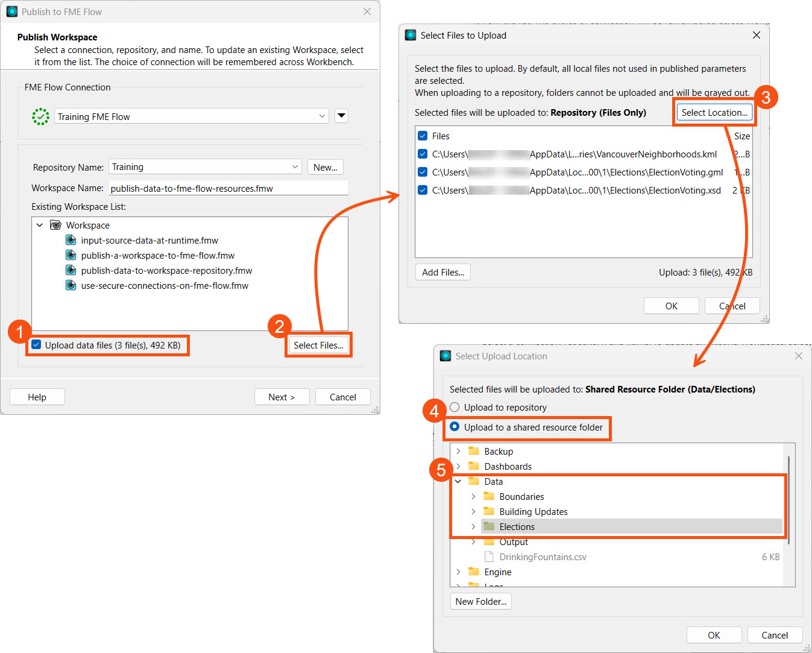The height and width of the screenshot is (653, 812).
Task: Toggle Upload data files checkbox
Action: coord(36,345)
